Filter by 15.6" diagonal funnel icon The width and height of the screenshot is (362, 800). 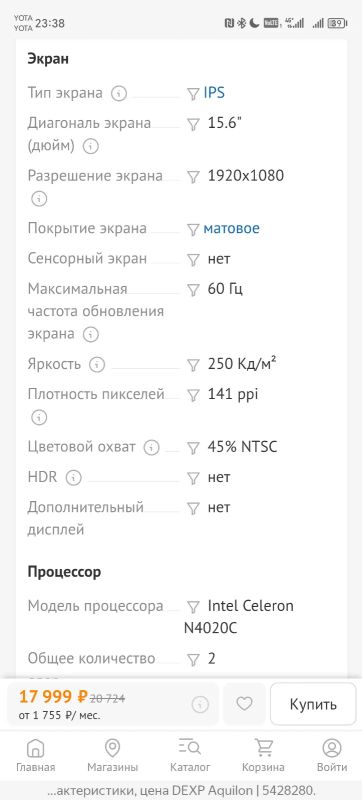coord(193,124)
